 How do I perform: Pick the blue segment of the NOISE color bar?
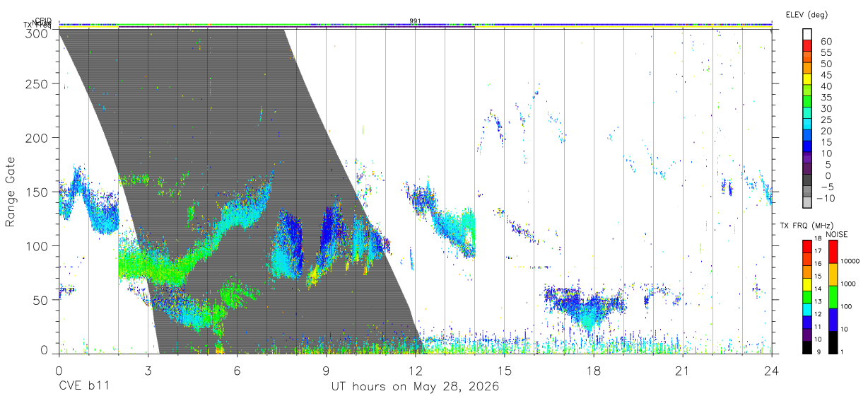pos(833,319)
